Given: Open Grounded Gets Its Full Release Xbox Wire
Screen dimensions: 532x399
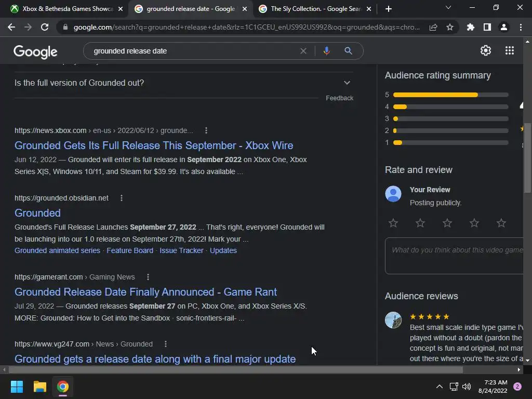Looking at the screenshot, I should 154,145.
